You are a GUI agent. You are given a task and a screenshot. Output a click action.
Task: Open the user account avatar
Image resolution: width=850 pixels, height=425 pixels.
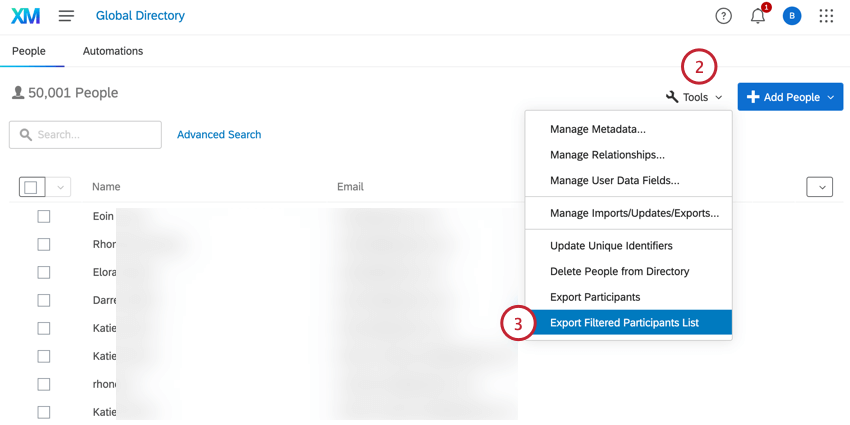[x=792, y=16]
